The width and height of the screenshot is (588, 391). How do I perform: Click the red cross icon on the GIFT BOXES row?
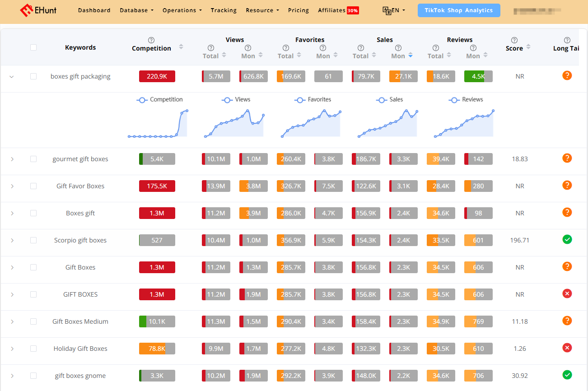tap(567, 293)
